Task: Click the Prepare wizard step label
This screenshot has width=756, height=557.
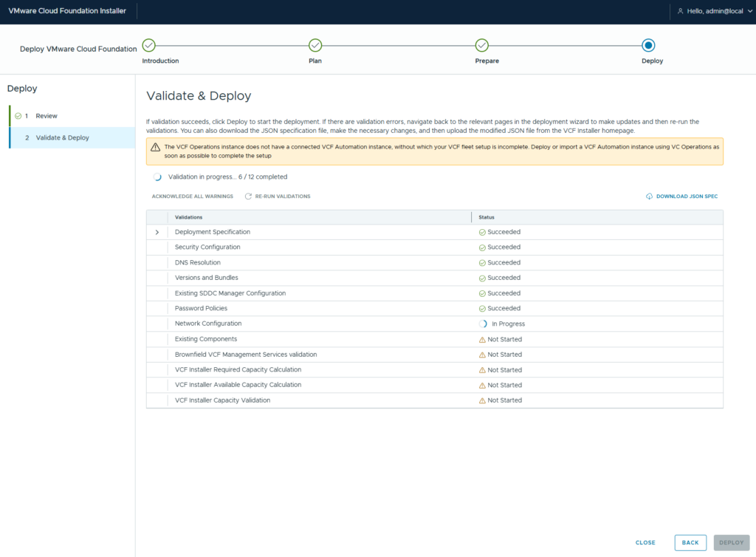Action: point(487,61)
